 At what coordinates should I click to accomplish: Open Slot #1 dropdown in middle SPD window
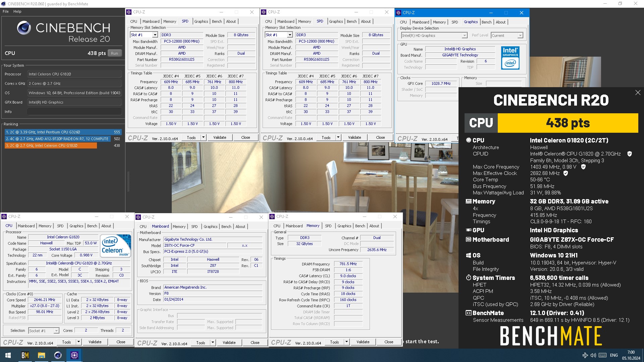289,35
